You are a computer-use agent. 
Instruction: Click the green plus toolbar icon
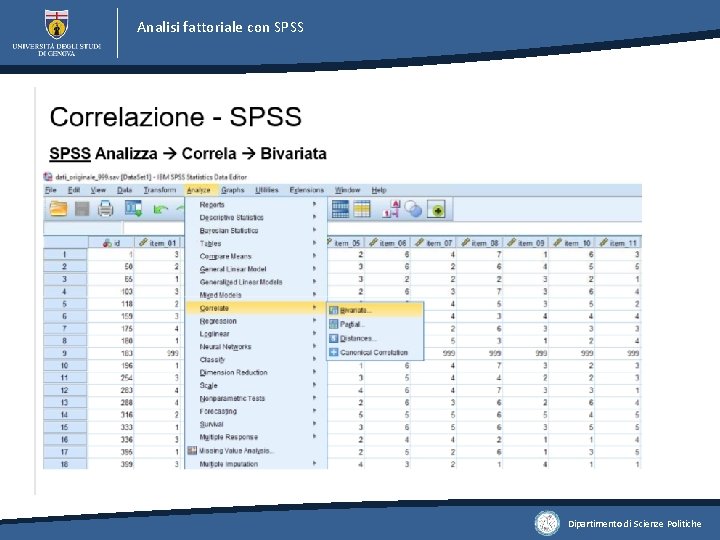pos(436,209)
